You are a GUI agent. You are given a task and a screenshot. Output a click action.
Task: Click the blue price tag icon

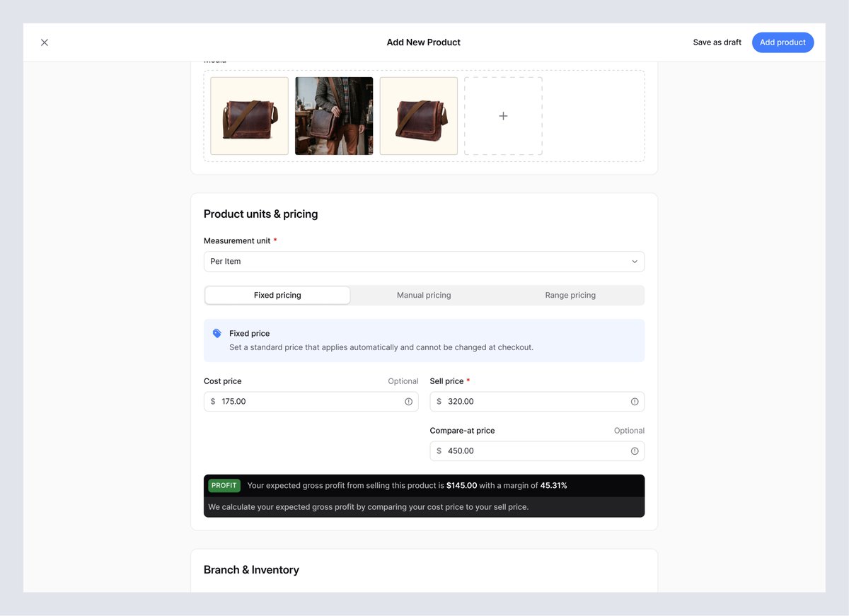click(x=217, y=333)
